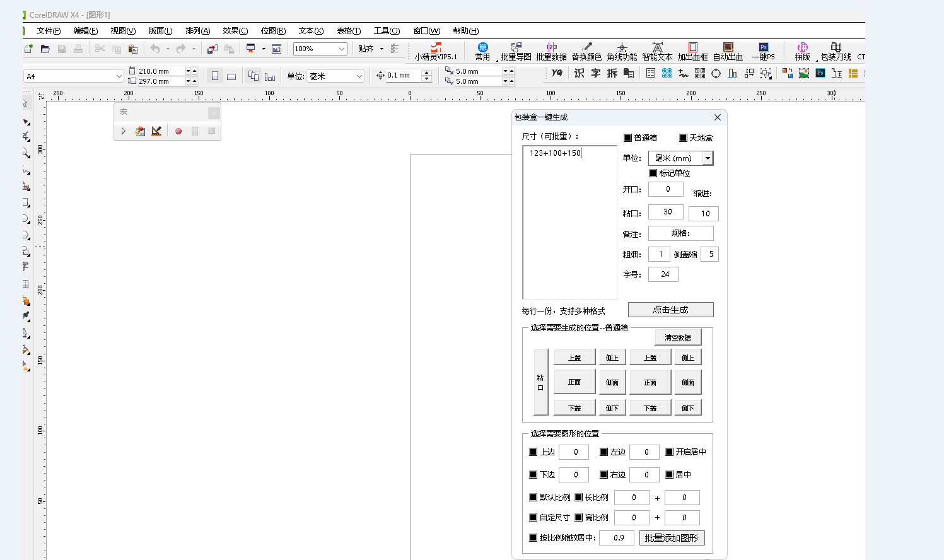Open 批量数据 batch data tool
Viewport: 944px width, 560px height.
(551, 52)
